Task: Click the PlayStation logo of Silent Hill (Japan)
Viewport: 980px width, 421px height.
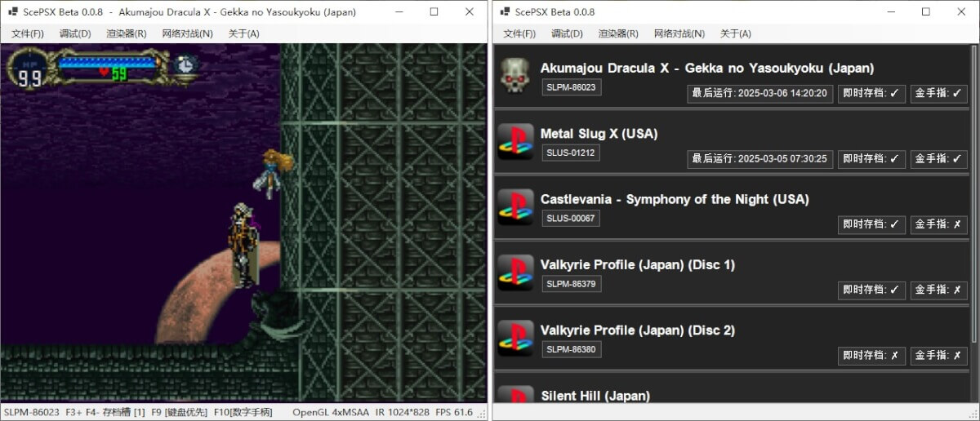Action: (515, 396)
